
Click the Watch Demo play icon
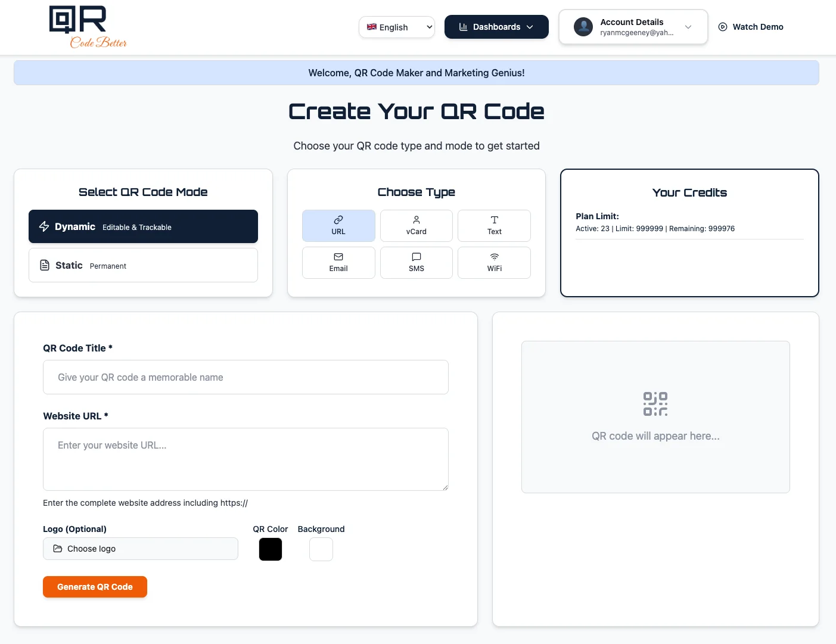pos(722,27)
